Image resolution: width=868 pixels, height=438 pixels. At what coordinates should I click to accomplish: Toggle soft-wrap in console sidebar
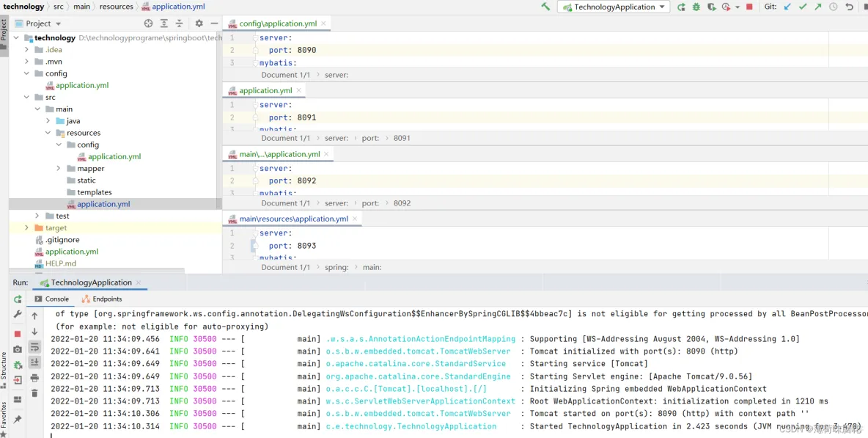point(34,347)
